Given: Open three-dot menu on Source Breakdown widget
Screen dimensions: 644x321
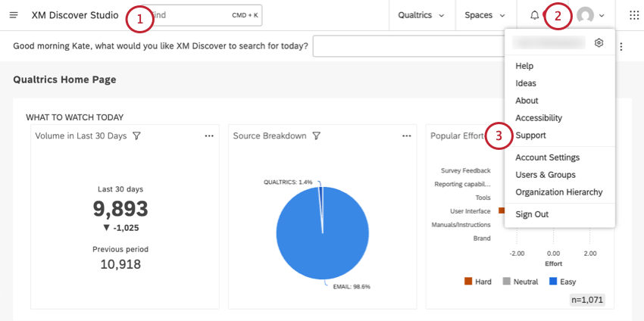Looking at the screenshot, I should [407, 136].
